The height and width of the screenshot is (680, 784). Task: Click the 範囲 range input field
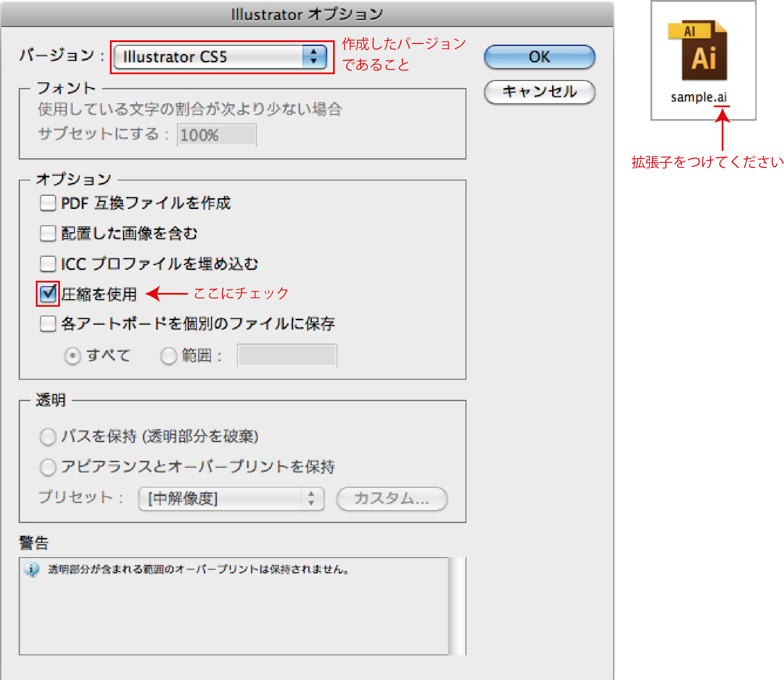[x=287, y=355]
